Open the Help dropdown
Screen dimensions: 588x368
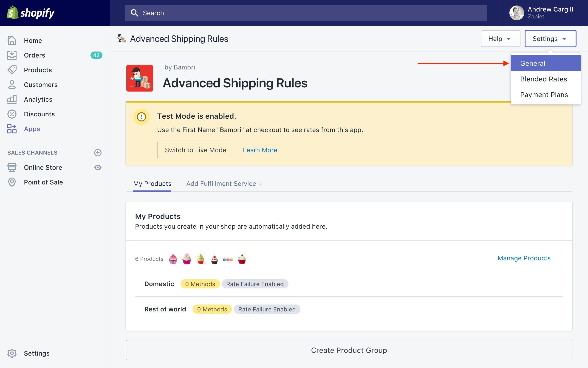[x=500, y=39]
